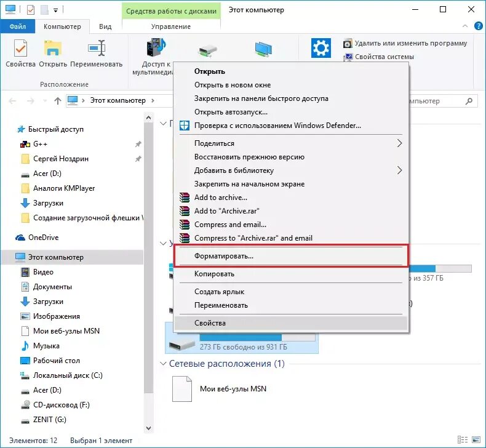Switch to the Вид tab
Screen dimensions: 486x448
click(105, 26)
